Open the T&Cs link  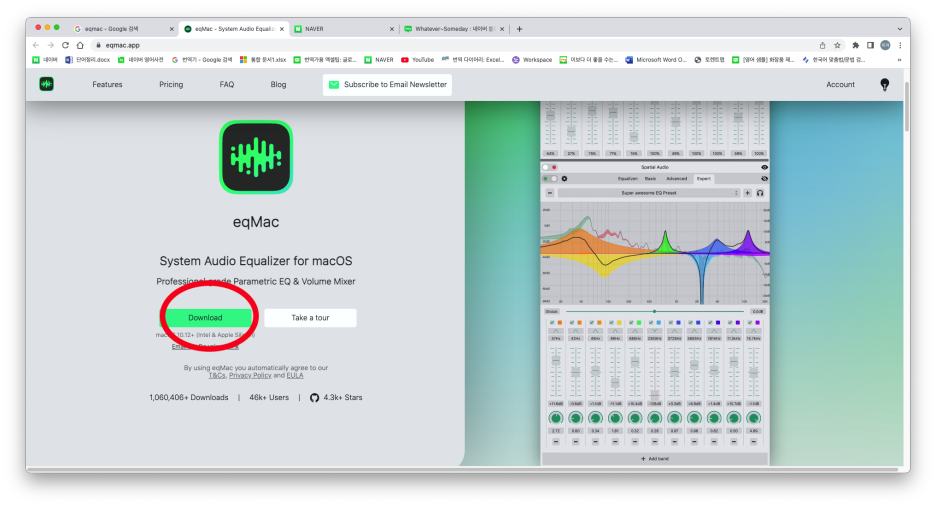coord(217,376)
